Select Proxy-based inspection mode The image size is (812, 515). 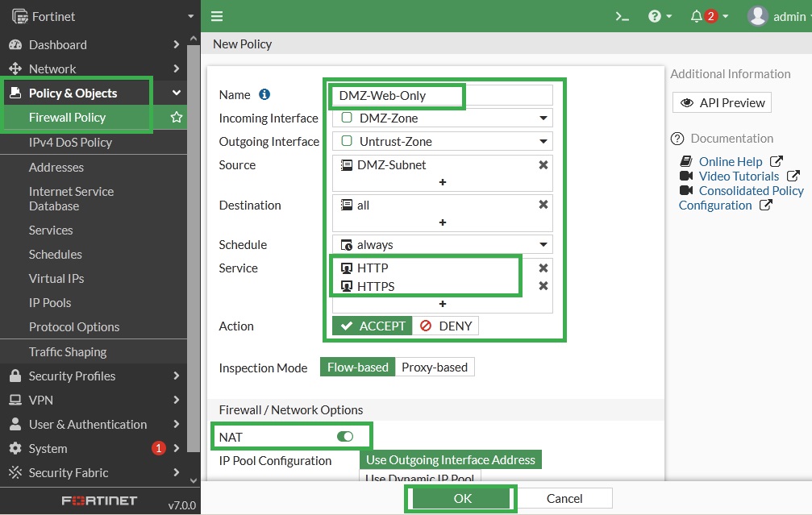click(435, 367)
